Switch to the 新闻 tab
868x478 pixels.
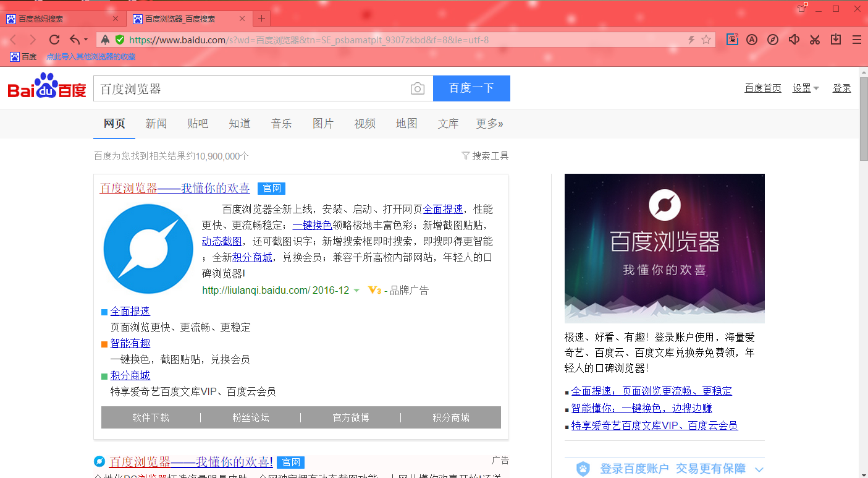pyautogui.click(x=156, y=124)
